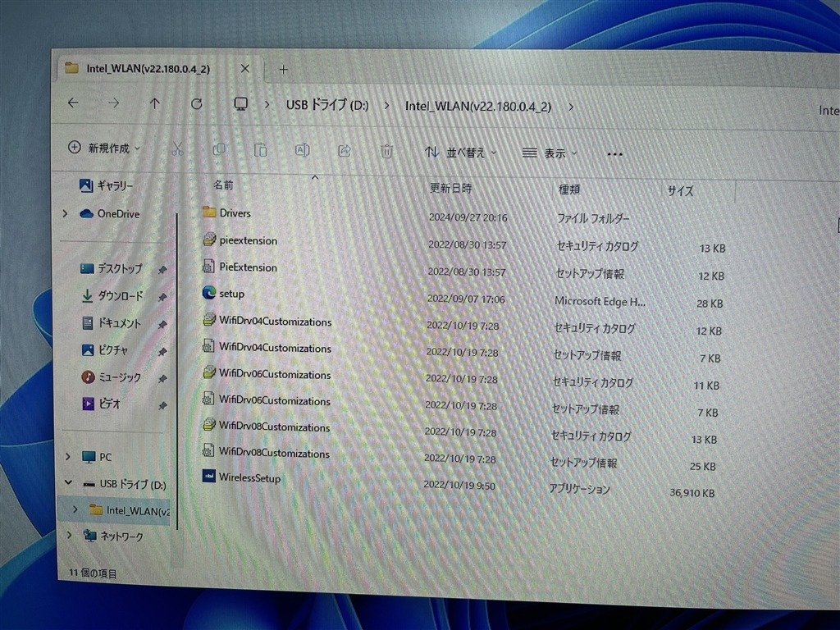Select the Drivers folder
The width and height of the screenshot is (840, 630).
pos(226,212)
